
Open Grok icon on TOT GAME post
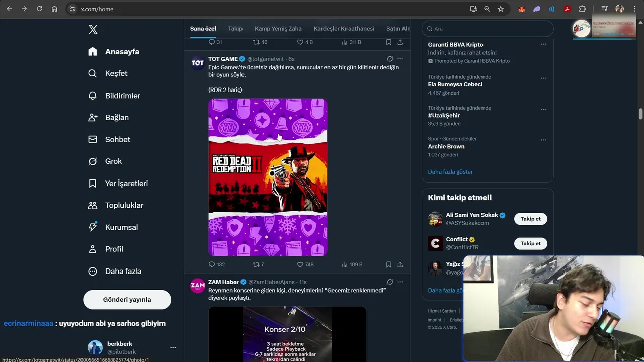pyautogui.click(x=390, y=59)
